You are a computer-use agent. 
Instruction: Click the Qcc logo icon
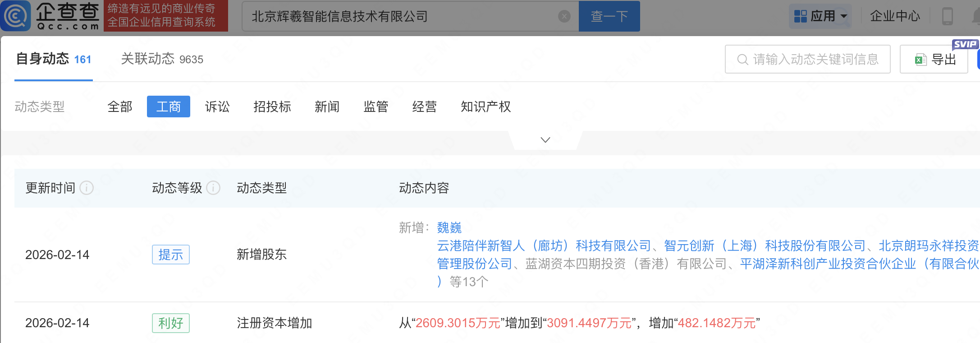click(x=16, y=16)
